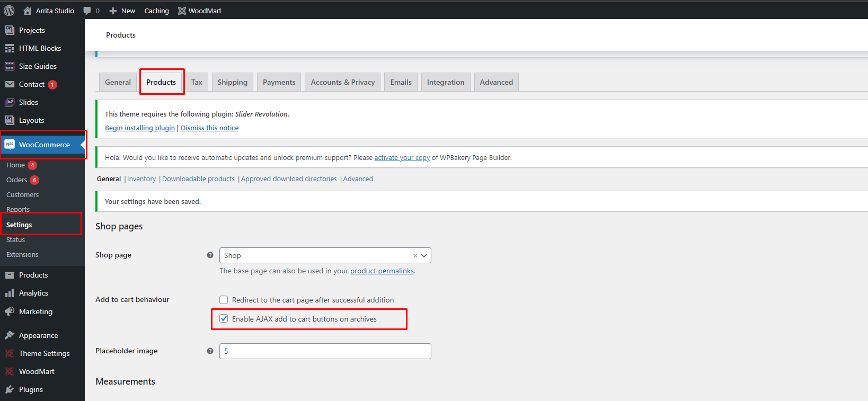Click the Placeholder image input field
Image resolution: width=868 pixels, height=401 pixels.
(x=325, y=351)
